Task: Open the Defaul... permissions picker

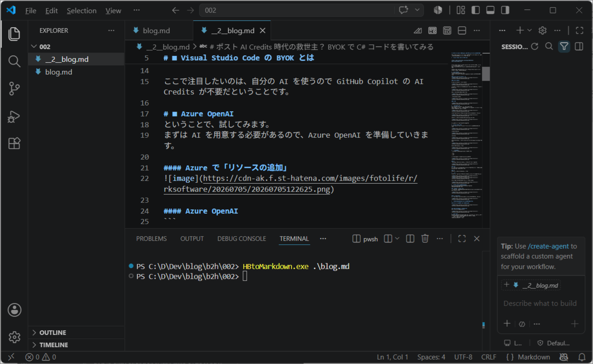Action: click(x=553, y=343)
